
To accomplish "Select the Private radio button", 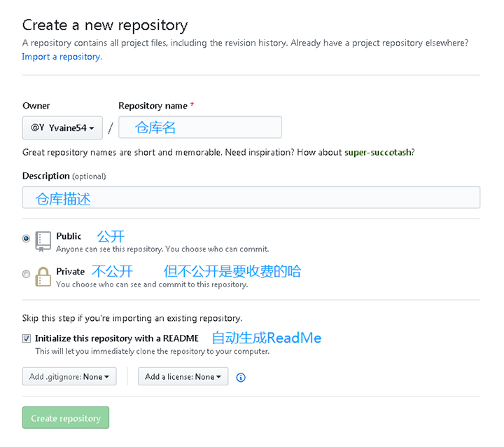I will (26, 274).
